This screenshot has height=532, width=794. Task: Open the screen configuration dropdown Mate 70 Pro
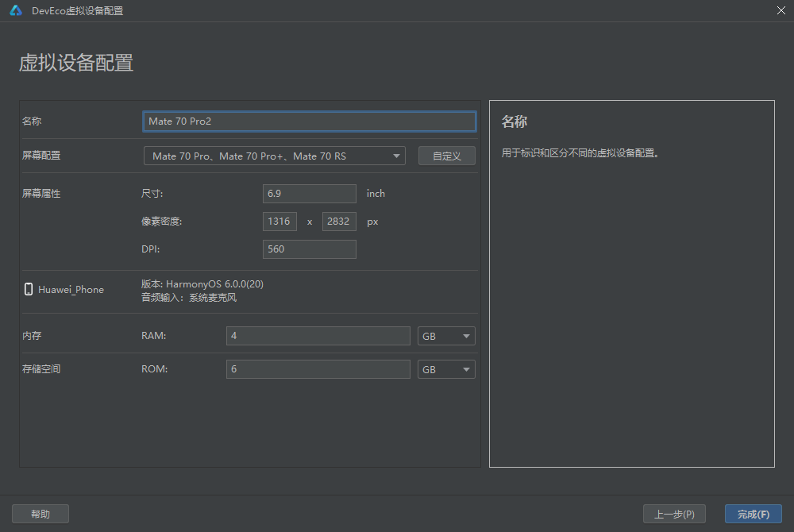(x=275, y=156)
